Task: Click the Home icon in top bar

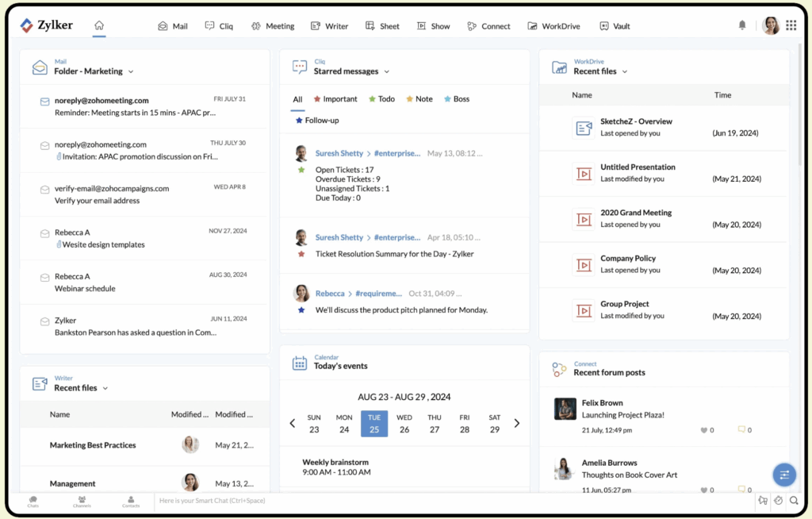Action: pos(99,25)
